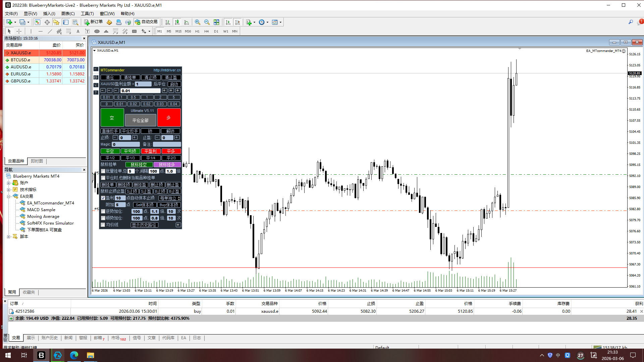Click the crosshair cursor tool
The image size is (644, 362).
[19, 31]
